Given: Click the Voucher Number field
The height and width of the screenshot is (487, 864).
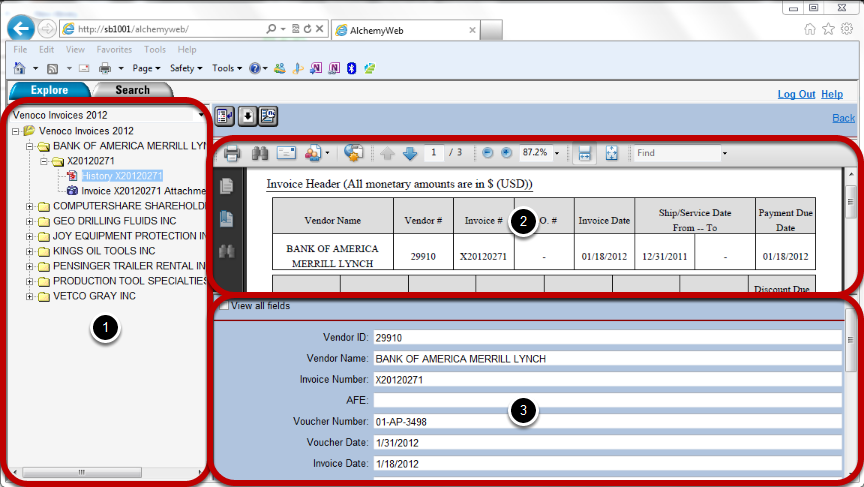Looking at the screenshot, I should [607, 421].
